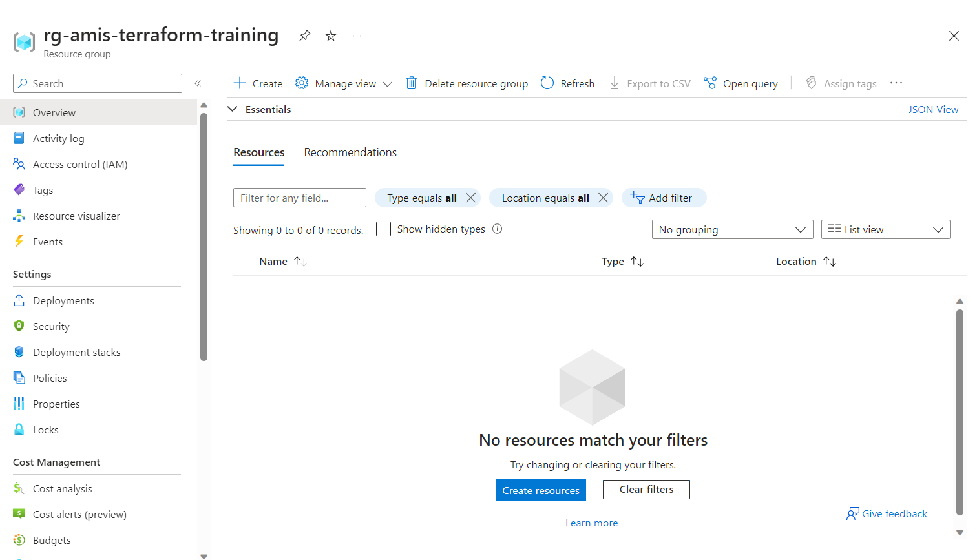Image resolution: width=977 pixels, height=560 pixels.
Task: Enable the Show hidden types checkbox
Action: [x=383, y=229]
